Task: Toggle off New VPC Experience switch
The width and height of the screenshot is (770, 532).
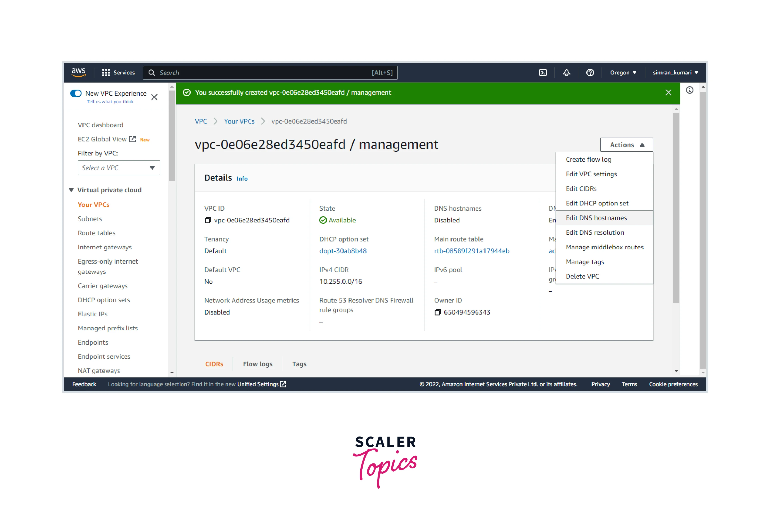Action: point(76,93)
